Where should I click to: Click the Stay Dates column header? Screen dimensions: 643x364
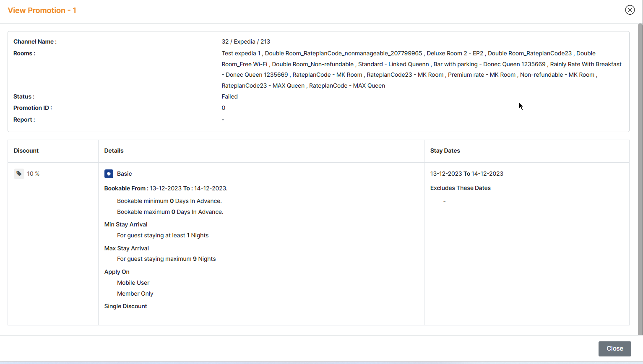(x=445, y=151)
